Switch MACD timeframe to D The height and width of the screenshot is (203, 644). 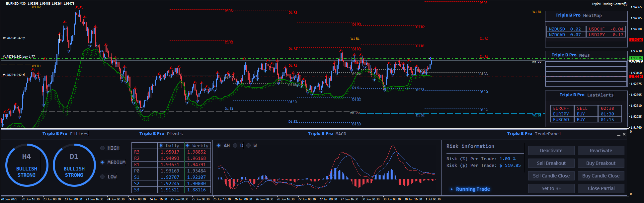pyautogui.click(x=235, y=146)
